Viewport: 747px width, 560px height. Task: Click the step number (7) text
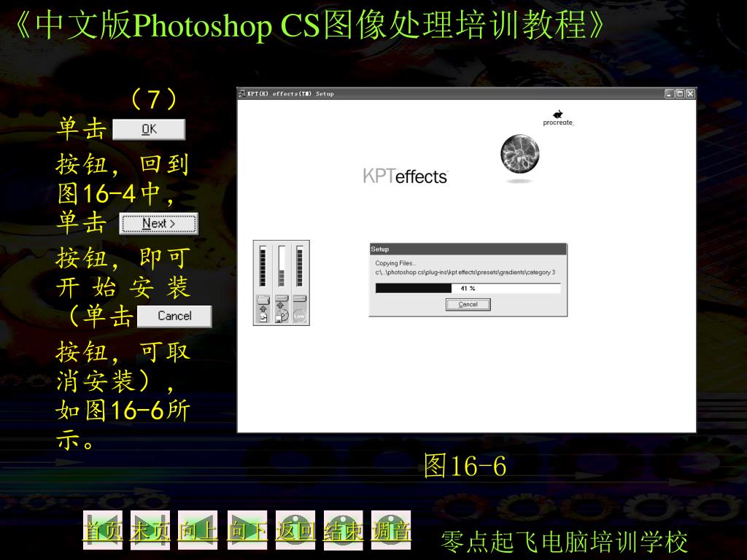tap(154, 99)
